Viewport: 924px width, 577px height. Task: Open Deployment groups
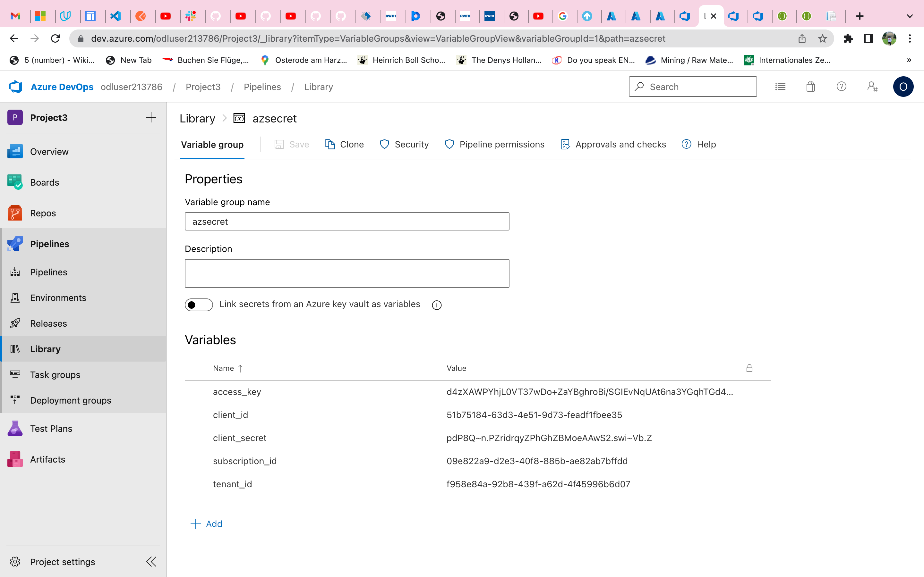click(x=70, y=400)
